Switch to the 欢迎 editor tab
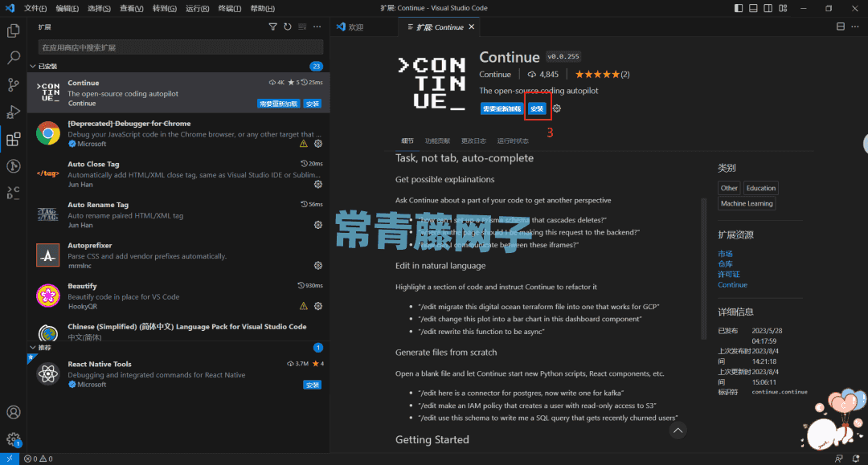The width and height of the screenshot is (868, 465). (x=355, y=27)
